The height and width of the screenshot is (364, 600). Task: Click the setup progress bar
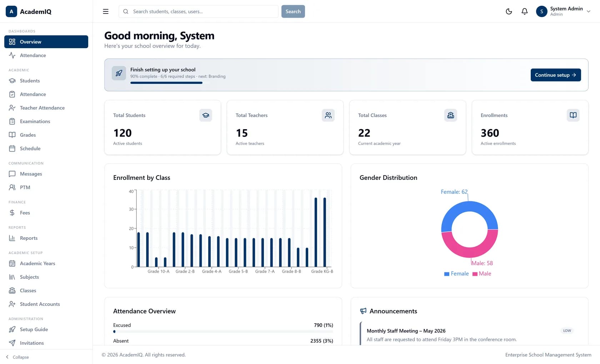[170, 83]
